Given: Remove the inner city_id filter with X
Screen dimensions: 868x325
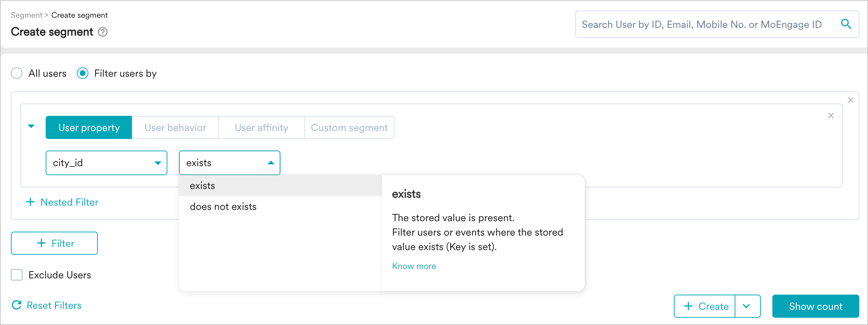Looking at the screenshot, I should point(831,115).
